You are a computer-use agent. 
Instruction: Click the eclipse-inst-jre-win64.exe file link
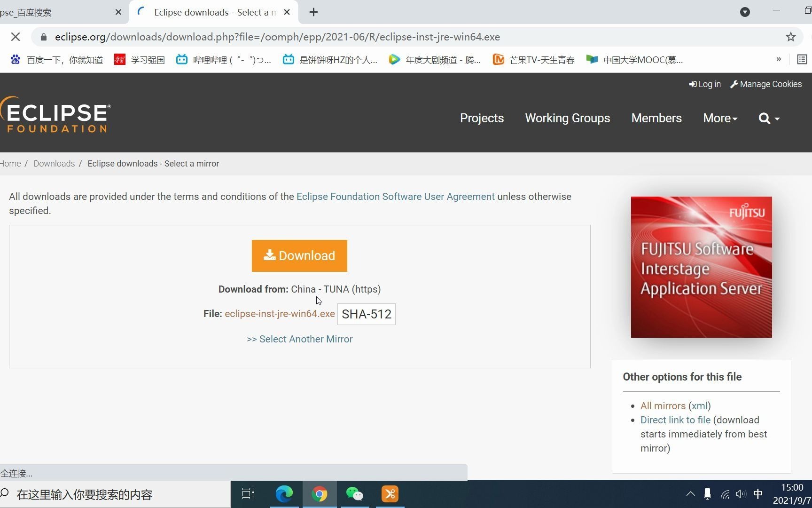[x=280, y=314]
